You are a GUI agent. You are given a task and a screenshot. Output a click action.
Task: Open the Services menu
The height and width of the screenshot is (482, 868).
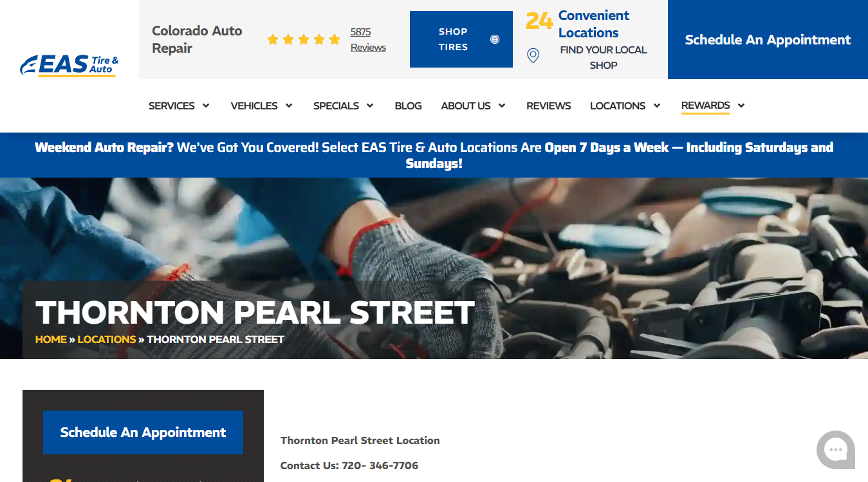(172, 106)
